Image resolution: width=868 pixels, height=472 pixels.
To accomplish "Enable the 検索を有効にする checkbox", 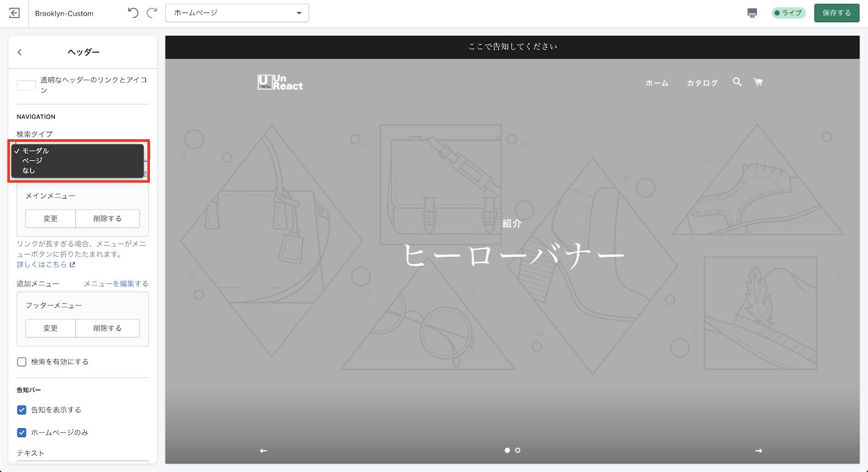I will pyautogui.click(x=22, y=362).
